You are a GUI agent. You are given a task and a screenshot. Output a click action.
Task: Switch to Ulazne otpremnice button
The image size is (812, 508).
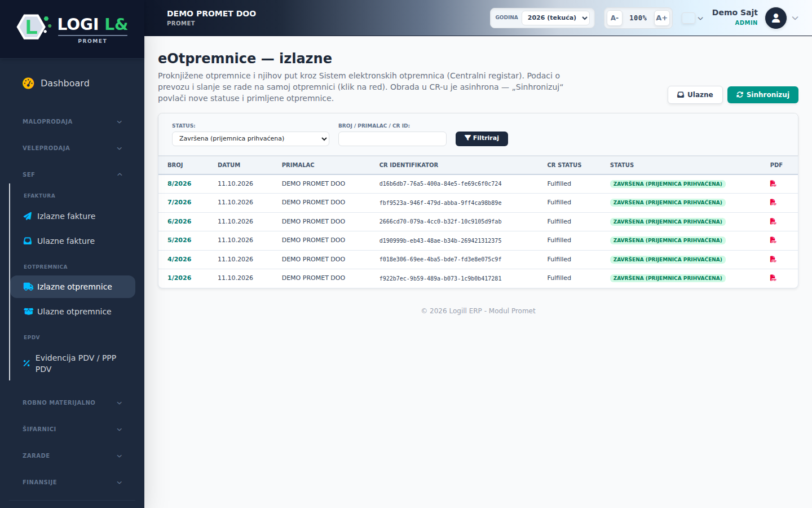click(695, 95)
